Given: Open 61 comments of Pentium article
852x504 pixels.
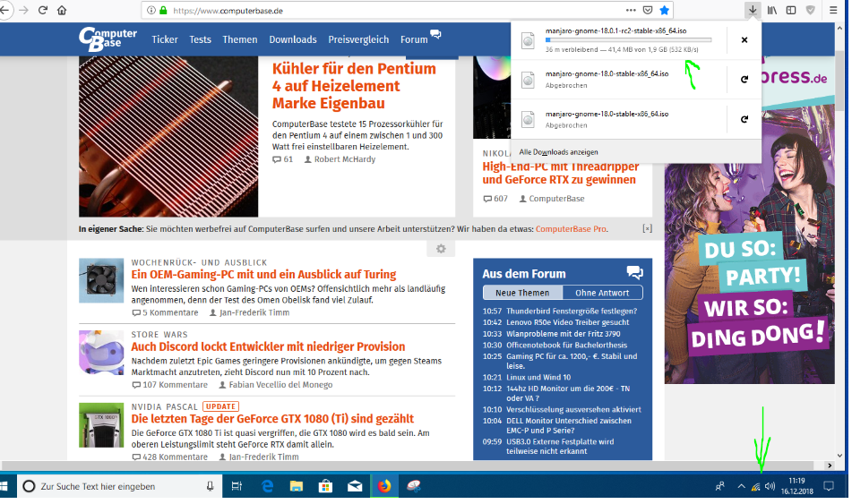Looking at the screenshot, I should (x=282, y=159).
